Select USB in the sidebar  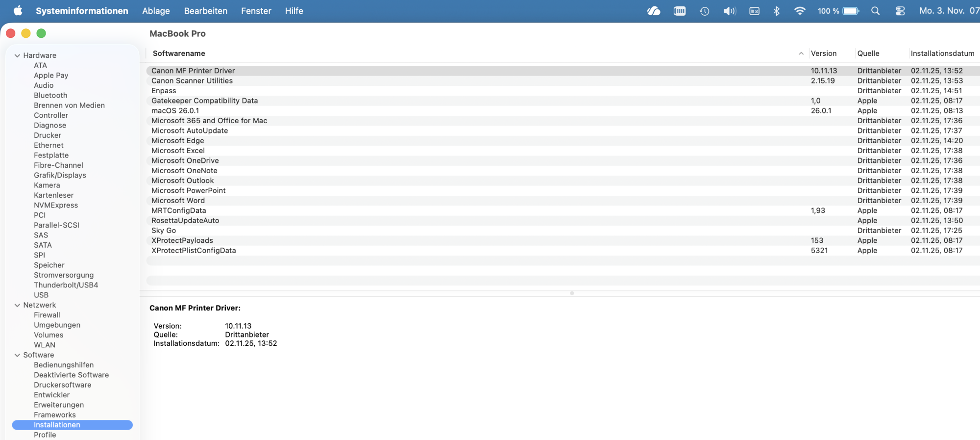(x=41, y=295)
